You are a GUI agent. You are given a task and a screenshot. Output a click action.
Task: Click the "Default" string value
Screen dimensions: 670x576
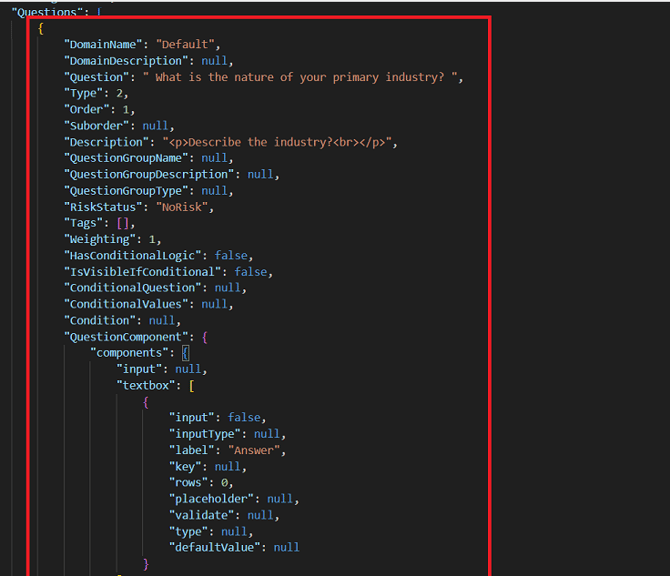186,45
